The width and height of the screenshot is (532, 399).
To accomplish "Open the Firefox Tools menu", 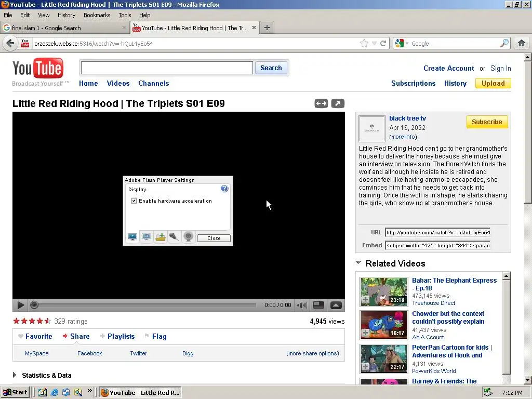I will (x=125, y=15).
